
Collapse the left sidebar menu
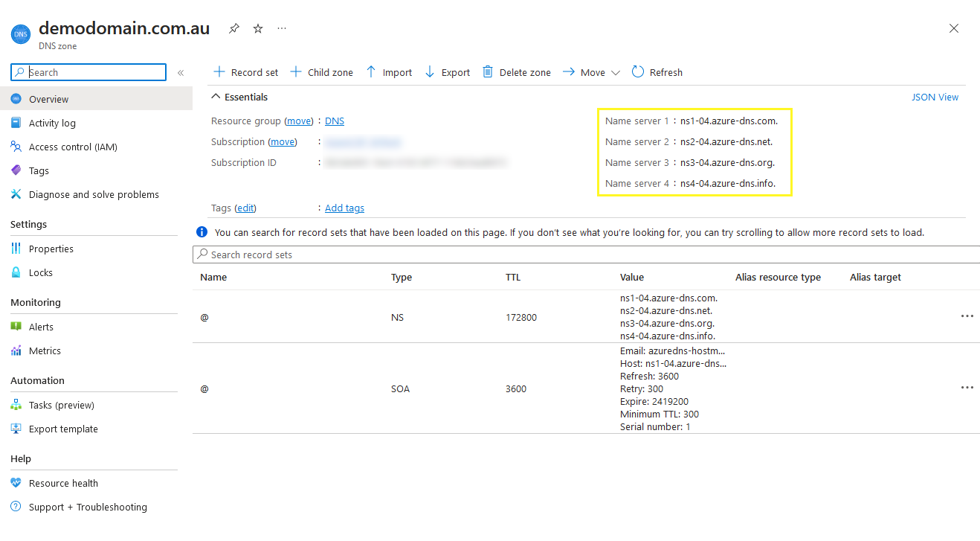coord(181,72)
